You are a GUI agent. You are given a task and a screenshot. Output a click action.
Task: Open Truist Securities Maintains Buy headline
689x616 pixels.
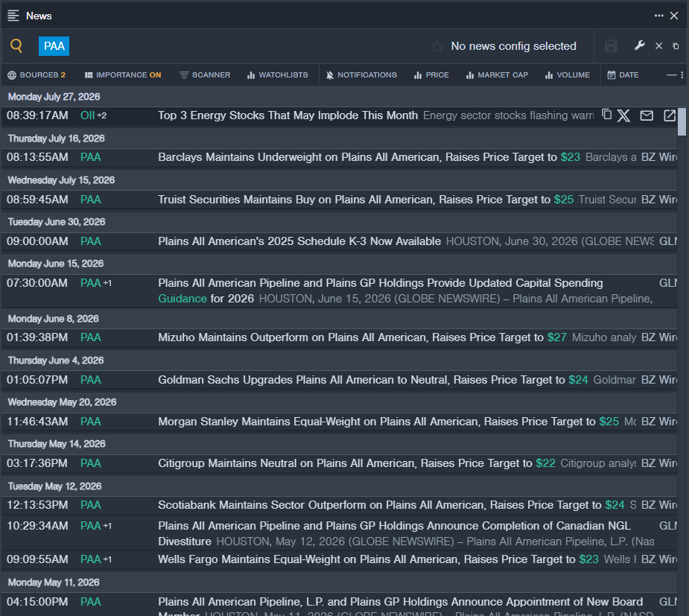pyautogui.click(x=366, y=200)
